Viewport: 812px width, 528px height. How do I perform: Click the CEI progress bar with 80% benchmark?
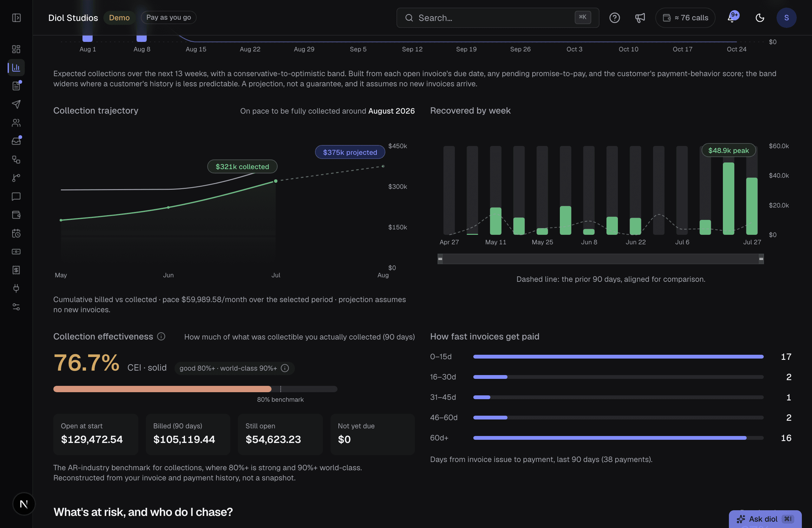click(x=195, y=389)
